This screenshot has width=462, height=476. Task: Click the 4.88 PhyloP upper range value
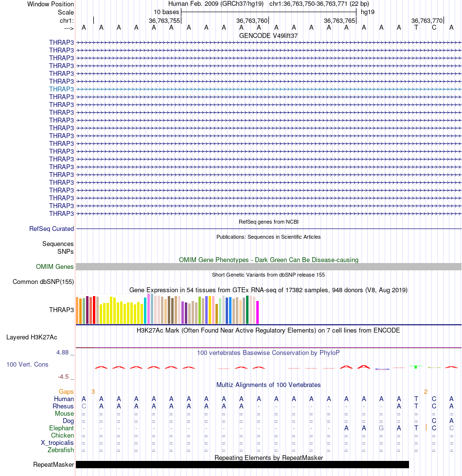tap(63, 353)
